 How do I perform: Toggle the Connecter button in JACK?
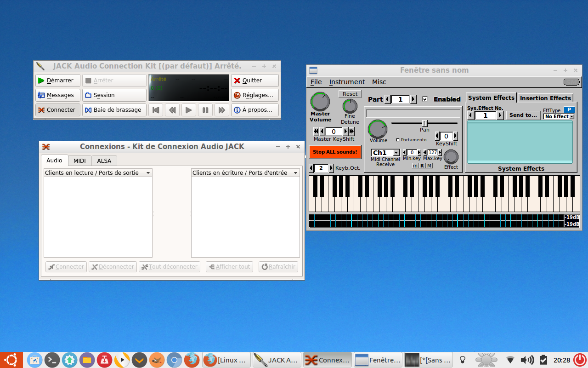[x=58, y=110]
